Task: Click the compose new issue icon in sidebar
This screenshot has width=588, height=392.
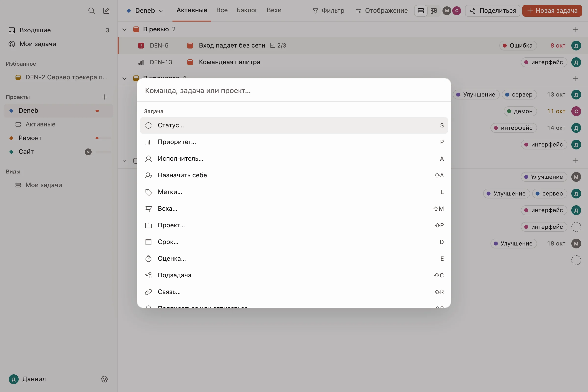Action: point(106,11)
